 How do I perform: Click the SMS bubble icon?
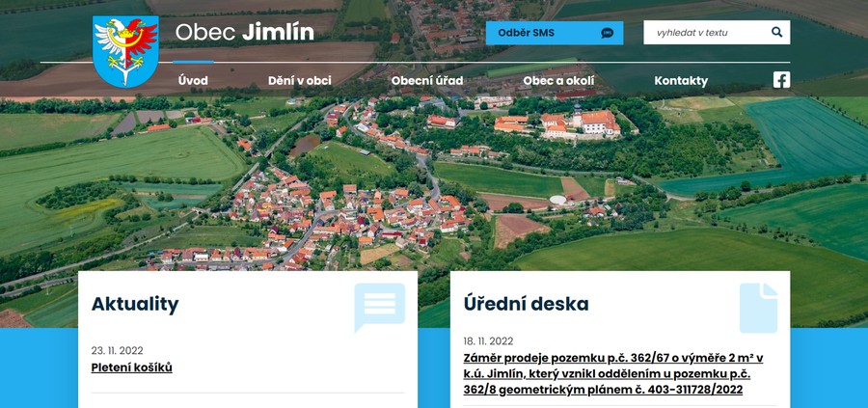tap(608, 33)
